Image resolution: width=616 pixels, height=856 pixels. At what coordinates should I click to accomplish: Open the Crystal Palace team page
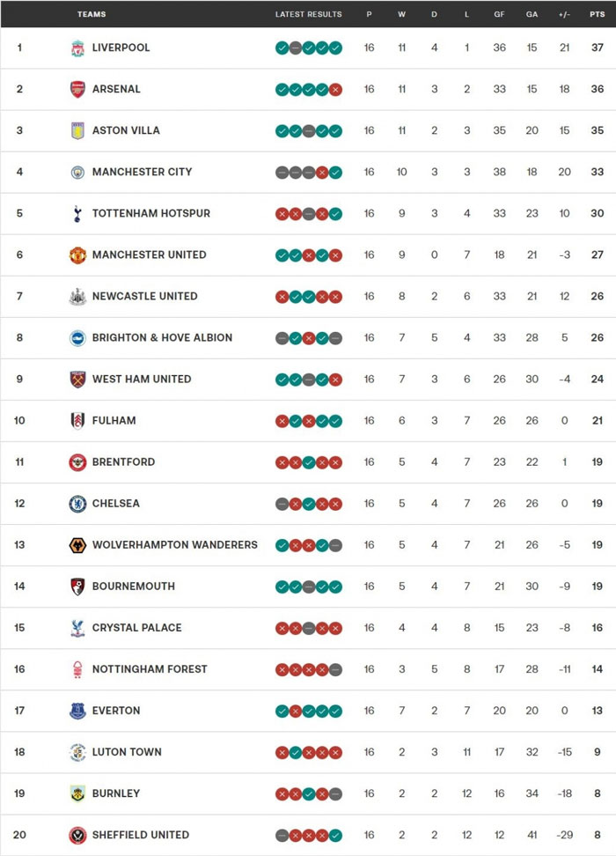[136, 628]
